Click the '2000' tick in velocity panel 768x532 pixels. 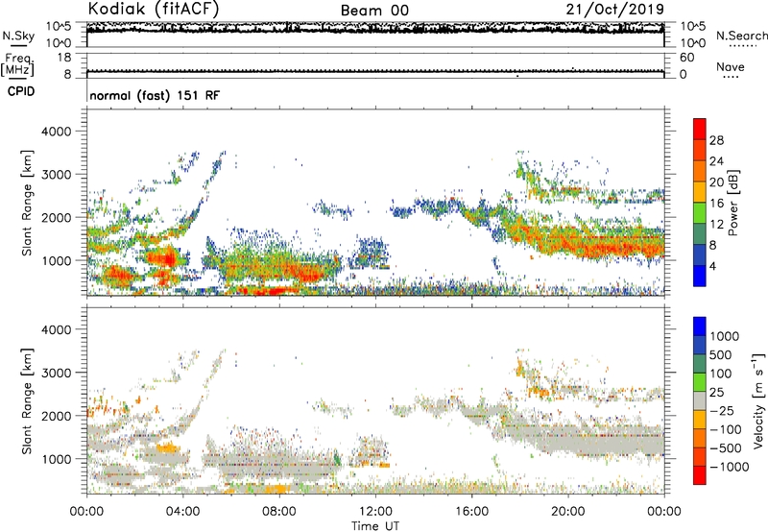(x=57, y=416)
